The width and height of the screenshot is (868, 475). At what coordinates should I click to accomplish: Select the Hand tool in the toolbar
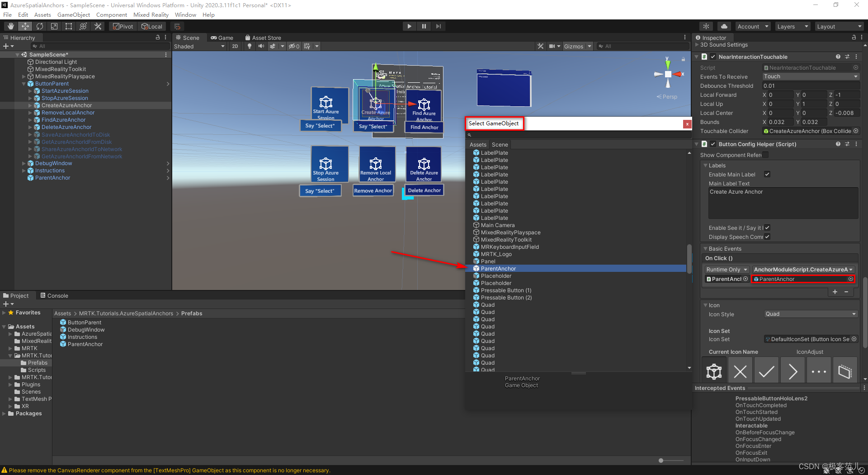[11, 26]
